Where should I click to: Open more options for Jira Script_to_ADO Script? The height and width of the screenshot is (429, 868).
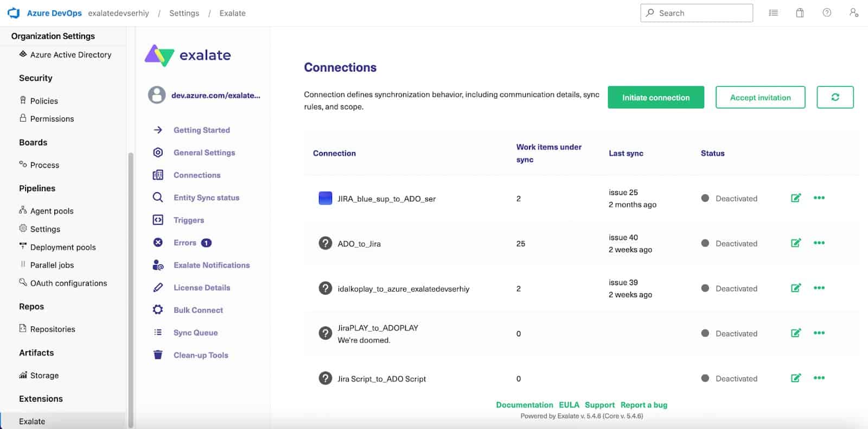[819, 378]
